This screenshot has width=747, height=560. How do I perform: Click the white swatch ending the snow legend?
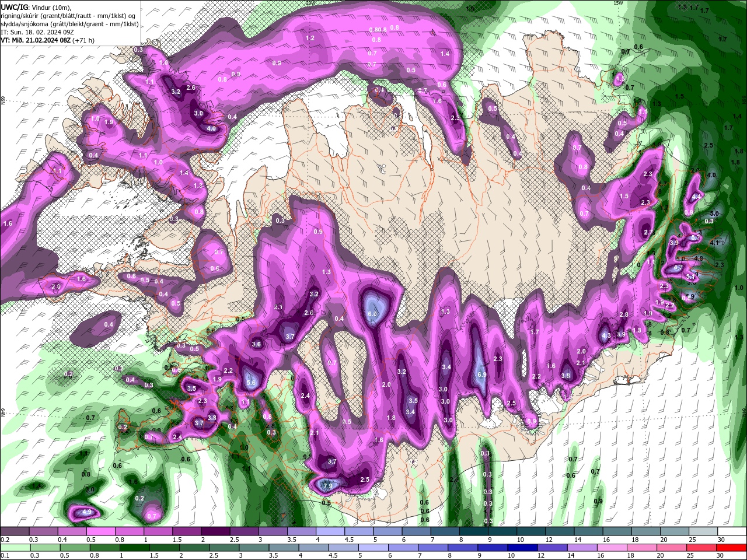tap(732, 531)
